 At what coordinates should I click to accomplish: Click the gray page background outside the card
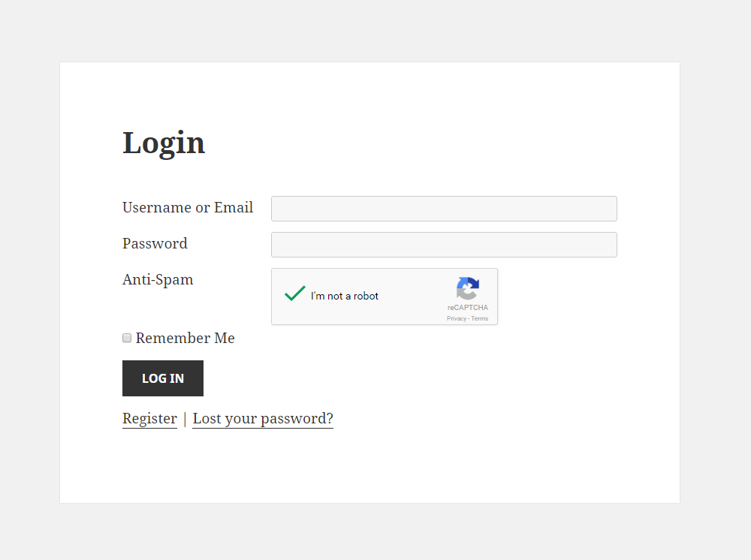(713, 300)
